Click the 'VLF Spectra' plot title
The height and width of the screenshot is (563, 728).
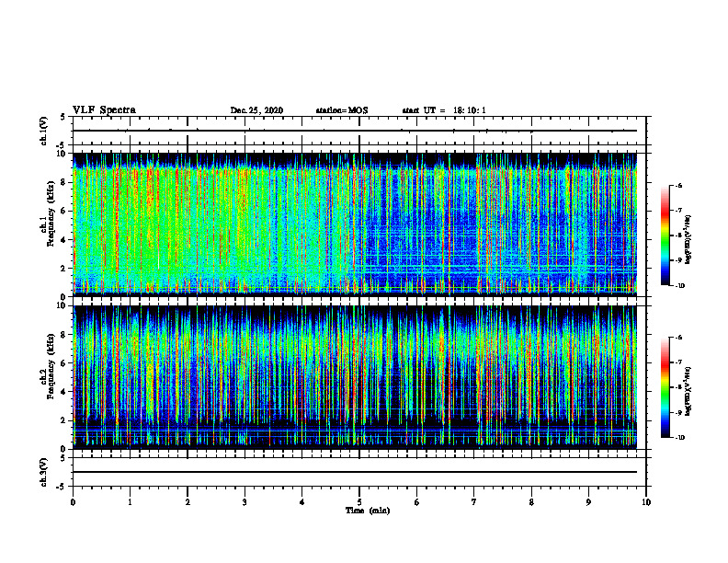click(x=104, y=110)
